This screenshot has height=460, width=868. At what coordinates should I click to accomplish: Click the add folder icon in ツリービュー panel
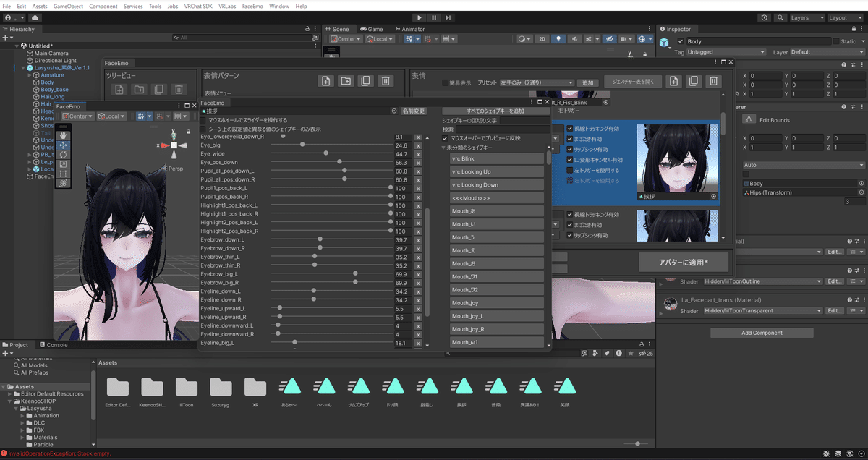[139, 89]
